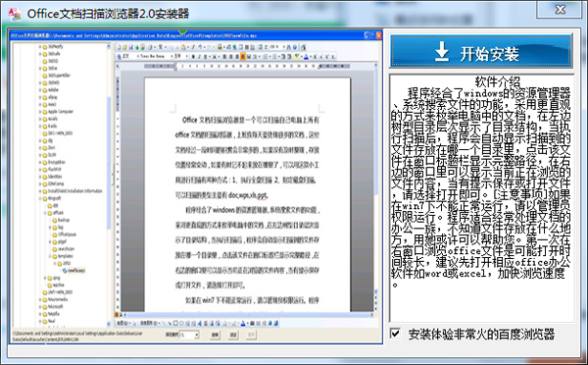The image size is (588, 365).
Task: Open the program preview screenshot thumbnail
Action: 196,186
